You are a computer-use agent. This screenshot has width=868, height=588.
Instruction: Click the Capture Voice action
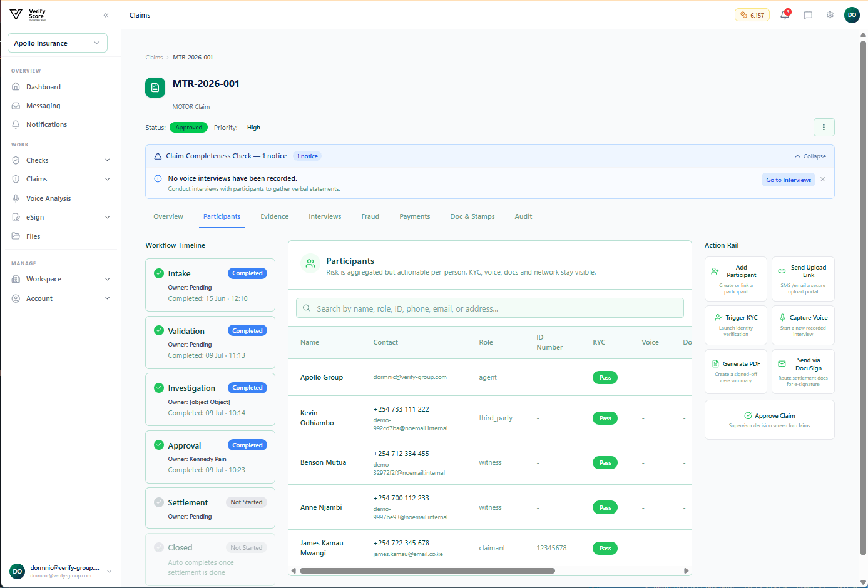[x=803, y=325]
